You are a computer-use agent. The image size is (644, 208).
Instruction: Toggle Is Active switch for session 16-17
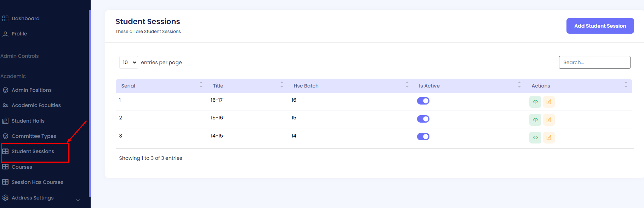point(423,101)
